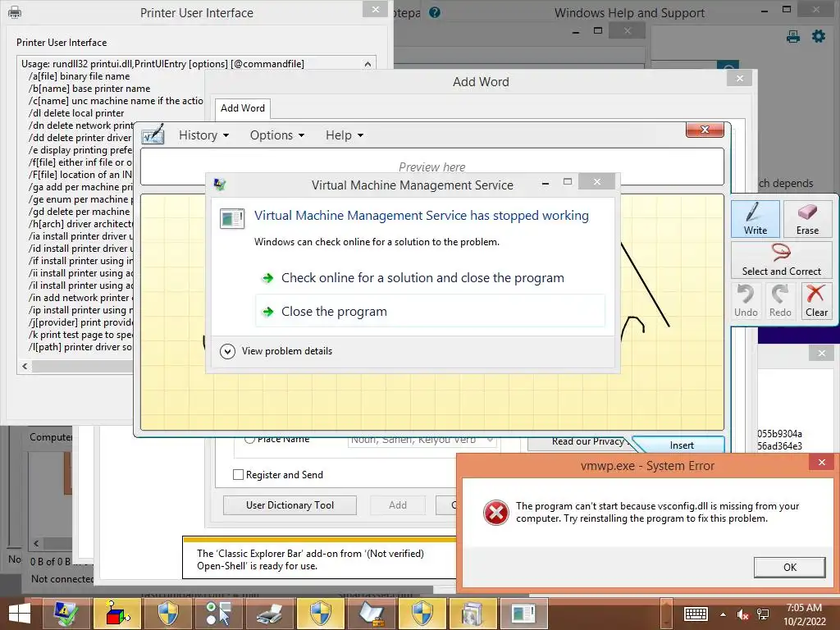This screenshot has height=630, width=840.
Task: Open the Options dropdown menu
Action: 277,135
